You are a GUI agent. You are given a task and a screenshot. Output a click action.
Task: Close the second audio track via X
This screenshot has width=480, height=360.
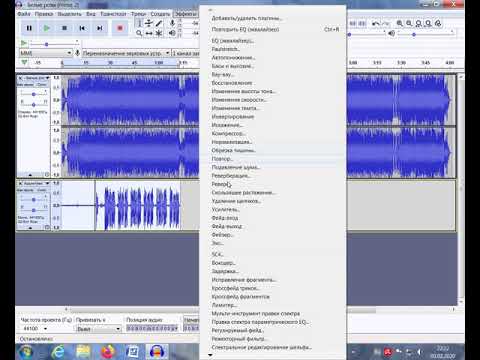pyautogui.click(x=20, y=183)
